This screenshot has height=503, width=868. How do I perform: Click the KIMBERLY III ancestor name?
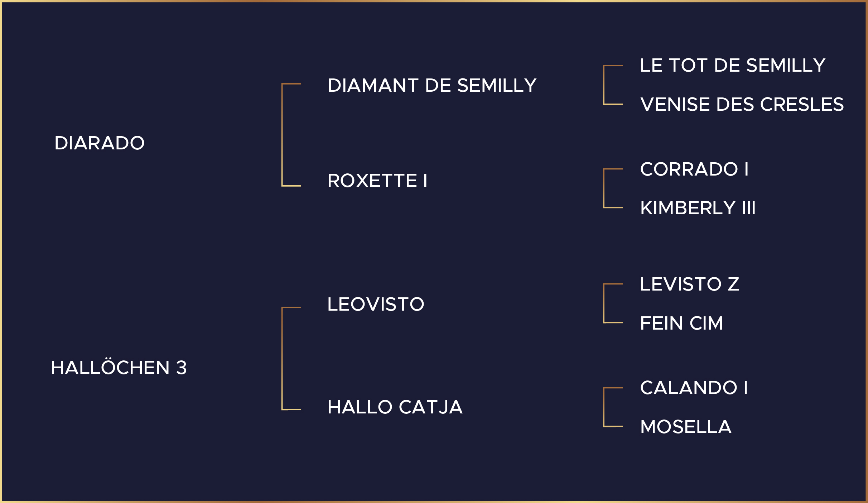tap(698, 208)
